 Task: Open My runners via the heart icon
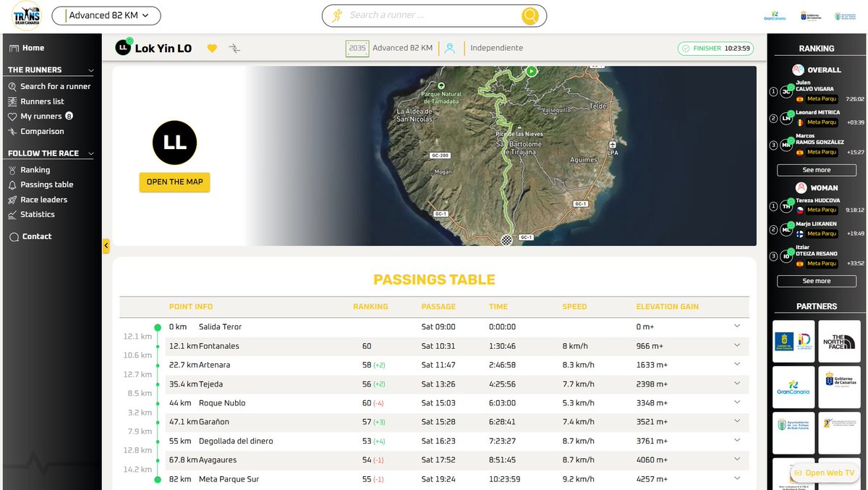(x=13, y=116)
